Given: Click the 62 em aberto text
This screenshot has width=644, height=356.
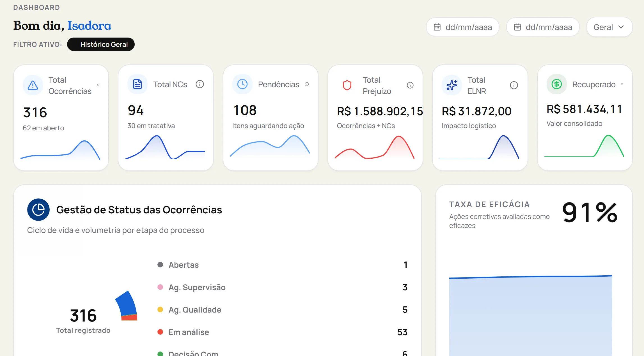Looking at the screenshot, I should (43, 128).
